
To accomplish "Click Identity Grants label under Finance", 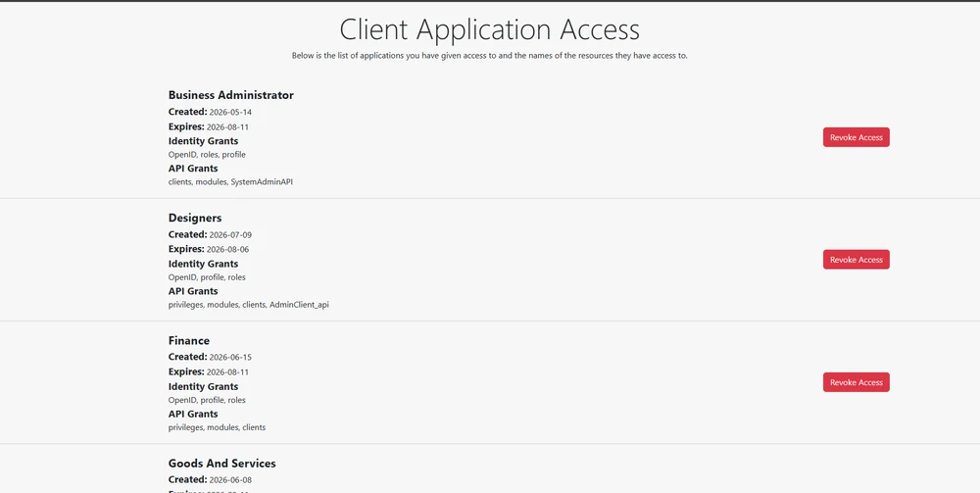I will pos(203,386).
